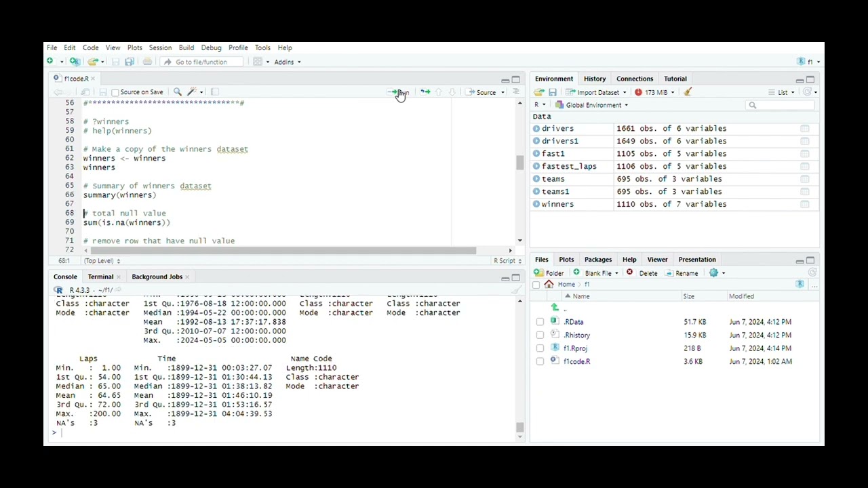Image resolution: width=868 pixels, height=488 pixels.
Task: Close the f1code.R editor tab
Action: (x=93, y=79)
